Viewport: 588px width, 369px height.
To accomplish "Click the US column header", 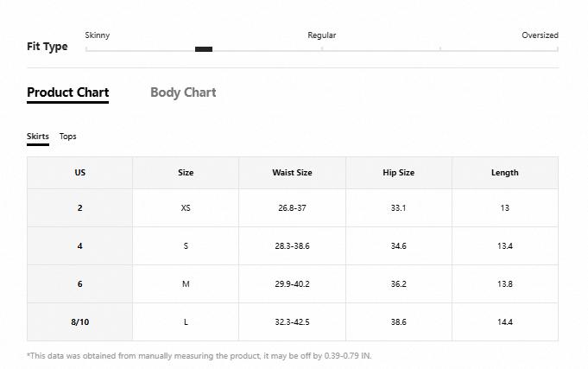I will tap(80, 173).
